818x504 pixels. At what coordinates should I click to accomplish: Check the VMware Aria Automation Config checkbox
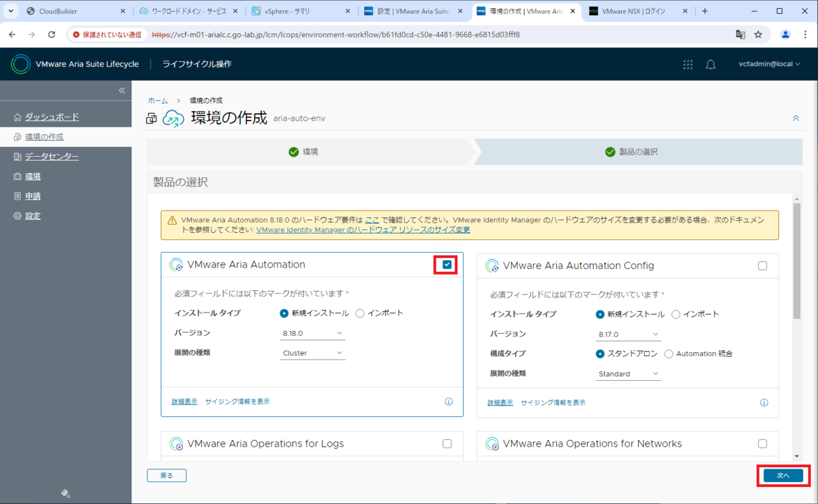[x=763, y=266]
